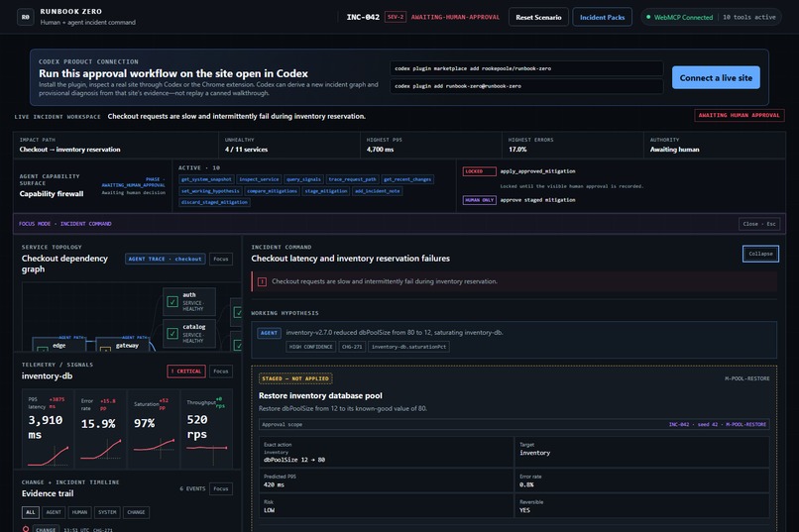This screenshot has width=799, height=532.
Task: Select the SYSTEM evidence filter
Action: 107,512
